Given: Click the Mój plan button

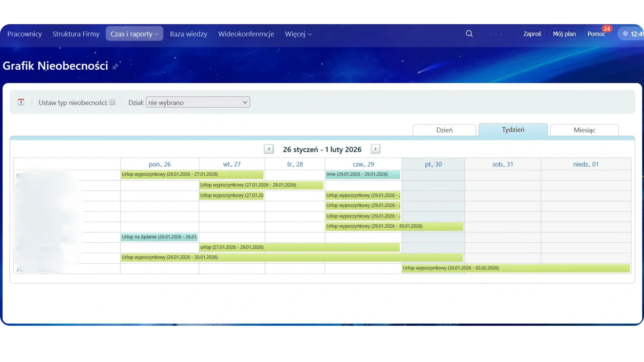Looking at the screenshot, I should [564, 34].
